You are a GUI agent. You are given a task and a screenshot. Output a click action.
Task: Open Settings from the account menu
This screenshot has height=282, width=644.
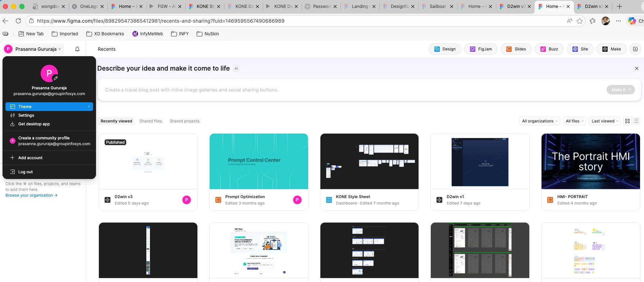[x=49, y=115]
